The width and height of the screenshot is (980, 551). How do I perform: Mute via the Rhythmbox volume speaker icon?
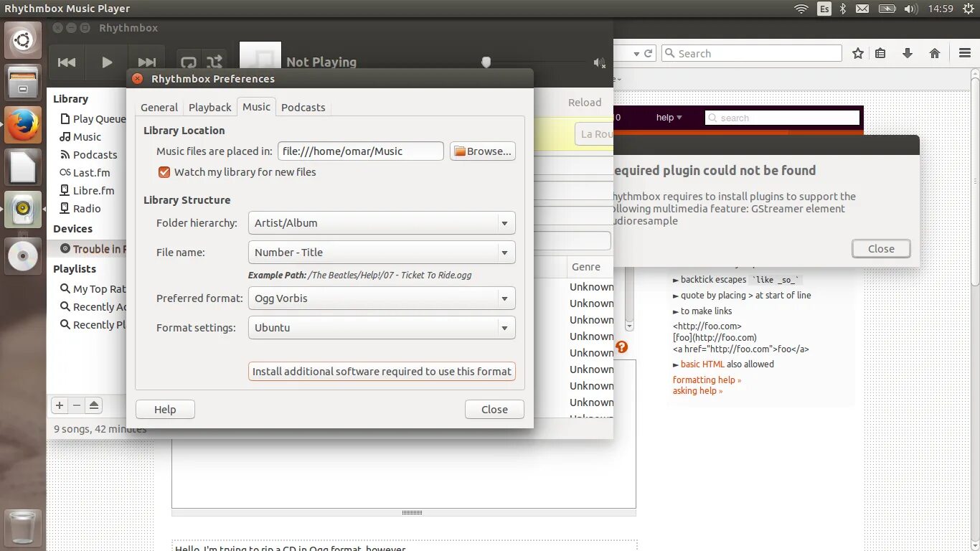(x=599, y=63)
